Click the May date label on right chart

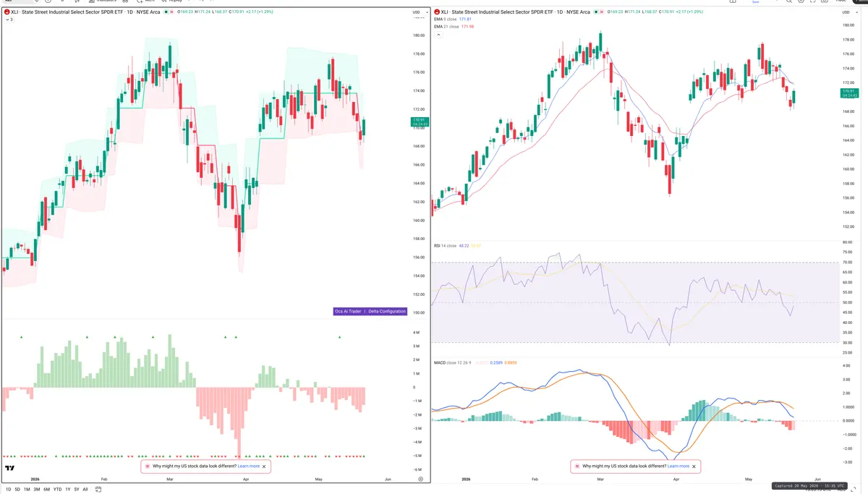point(749,480)
